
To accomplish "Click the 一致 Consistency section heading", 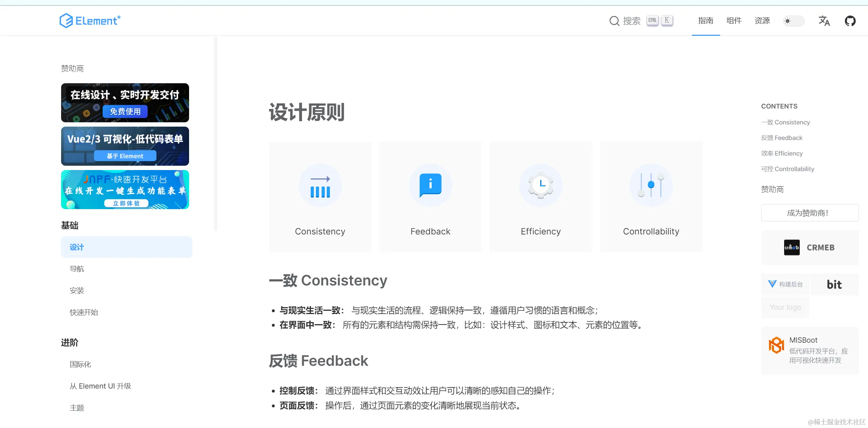I will click(x=328, y=280).
